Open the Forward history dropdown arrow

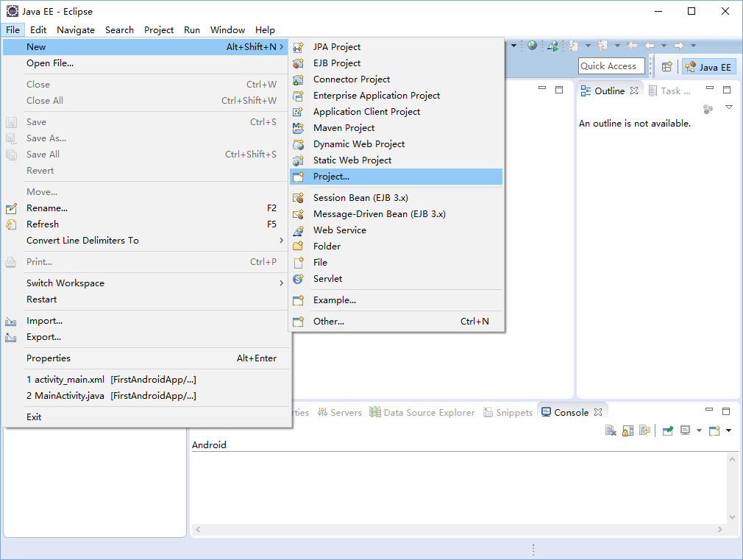click(x=693, y=46)
